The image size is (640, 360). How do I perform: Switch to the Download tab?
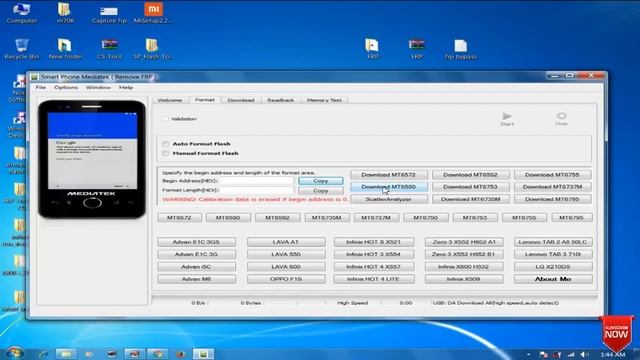click(x=241, y=100)
